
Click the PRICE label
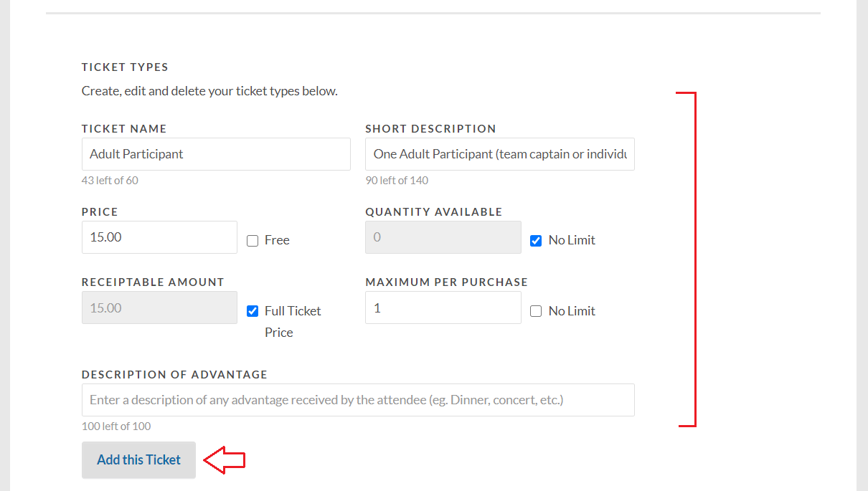point(100,212)
